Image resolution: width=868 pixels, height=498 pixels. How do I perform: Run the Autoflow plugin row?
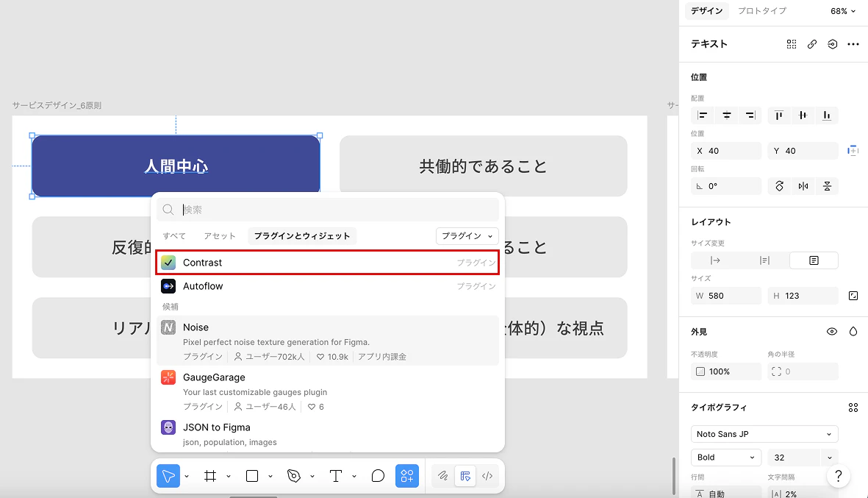[x=328, y=286]
